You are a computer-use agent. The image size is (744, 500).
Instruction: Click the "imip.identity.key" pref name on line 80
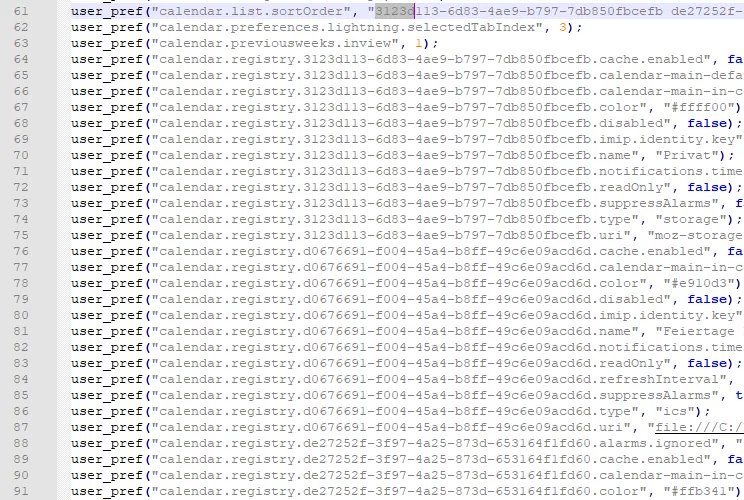click(x=667, y=315)
